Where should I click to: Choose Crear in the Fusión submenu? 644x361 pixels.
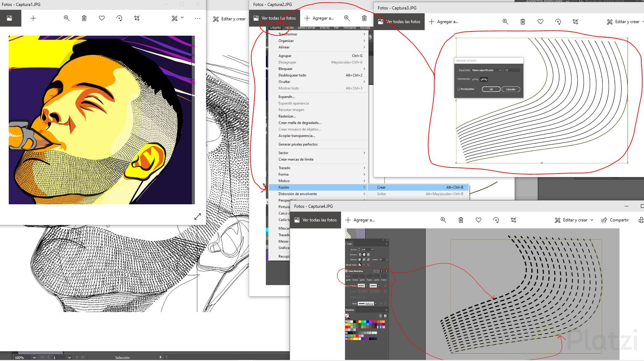[x=418, y=187]
